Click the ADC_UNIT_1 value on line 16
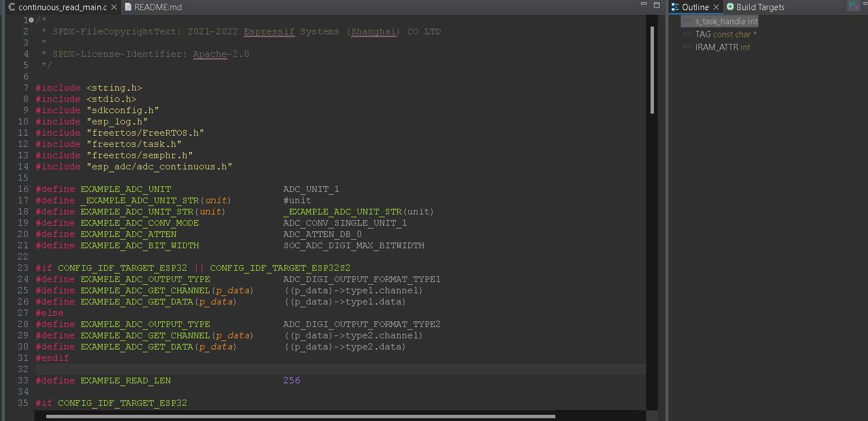Screen dimensions: 868x421 [311, 189]
